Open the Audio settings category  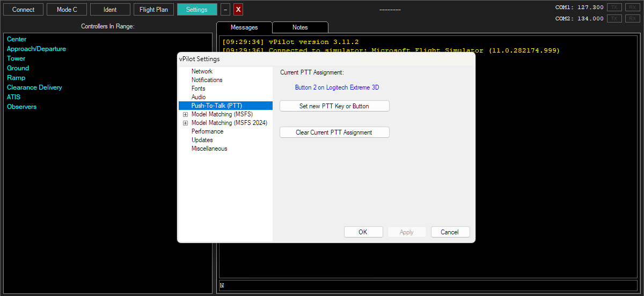[199, 97]
